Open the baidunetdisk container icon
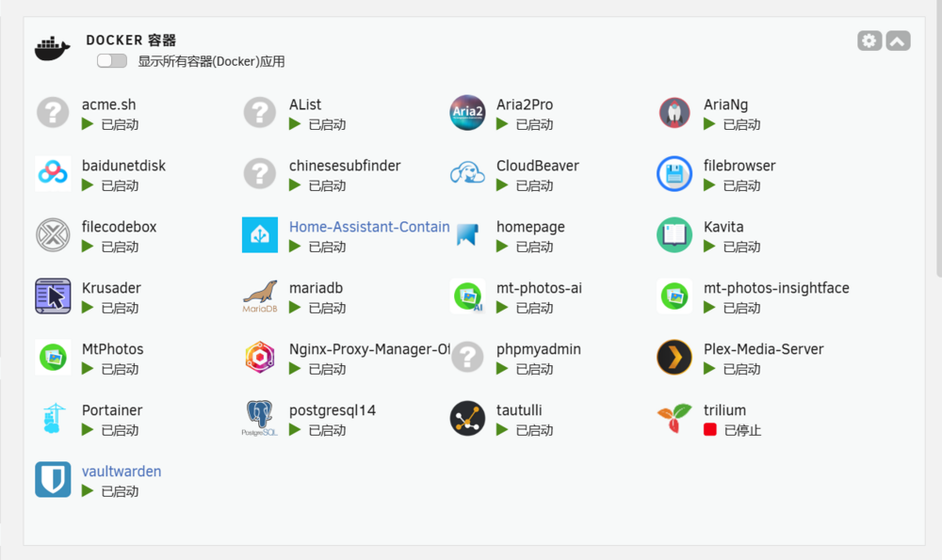Viewport: 942px width, 560px height. click(53, 173)
